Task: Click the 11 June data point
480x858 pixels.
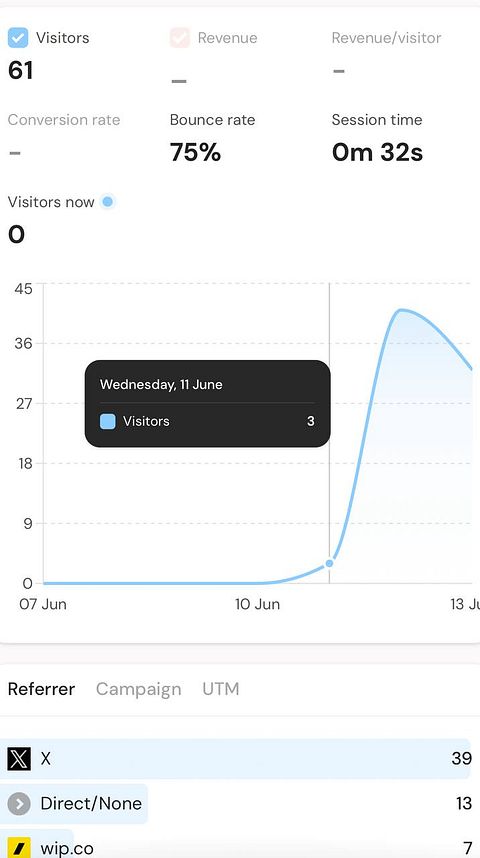Action: pos(329,563)
